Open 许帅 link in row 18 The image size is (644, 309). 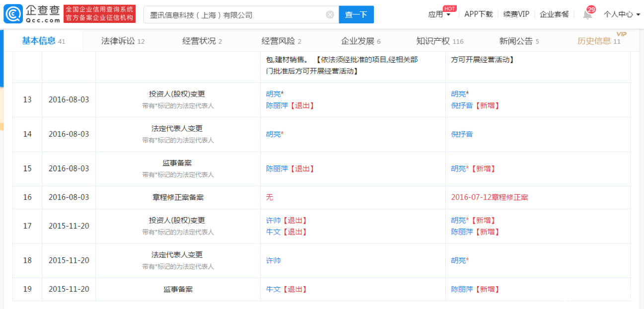coord(274,260)
